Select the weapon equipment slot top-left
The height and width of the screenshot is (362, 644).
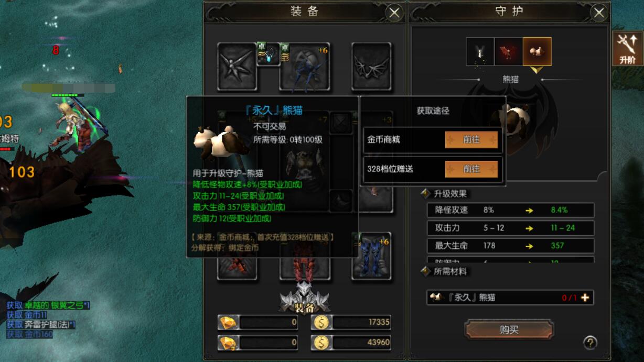coord(237,67)
